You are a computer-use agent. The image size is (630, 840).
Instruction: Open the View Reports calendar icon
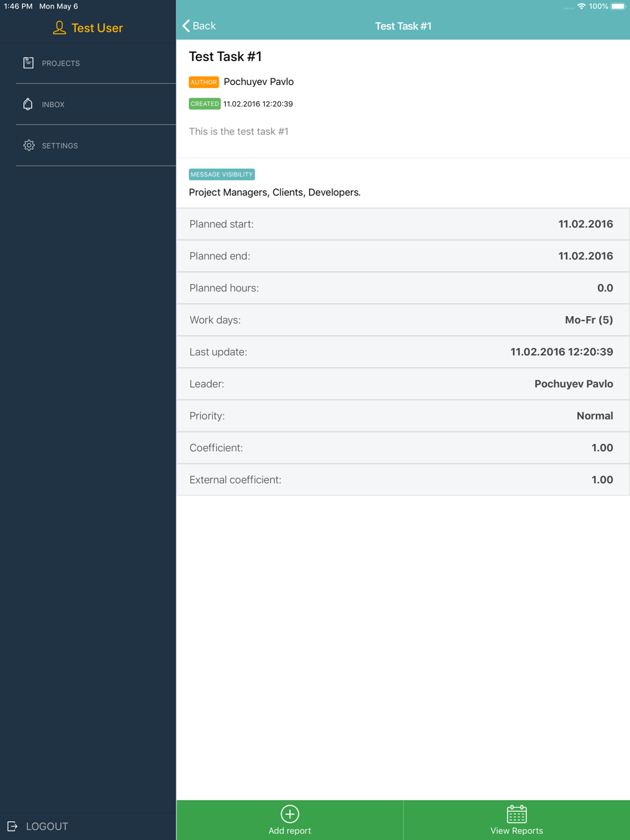517,814
